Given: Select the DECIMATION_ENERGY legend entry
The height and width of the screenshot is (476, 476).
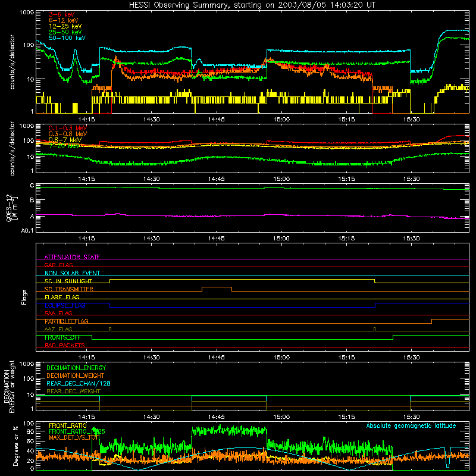Looking at the screenshot, I should (x=76, y=368).
